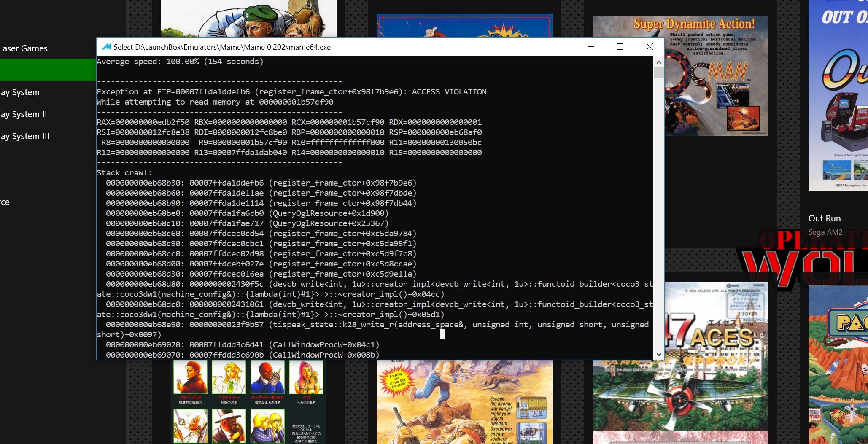Click the Stack crawl heading in console
868x444 pixels.
[x=124, y=173]
